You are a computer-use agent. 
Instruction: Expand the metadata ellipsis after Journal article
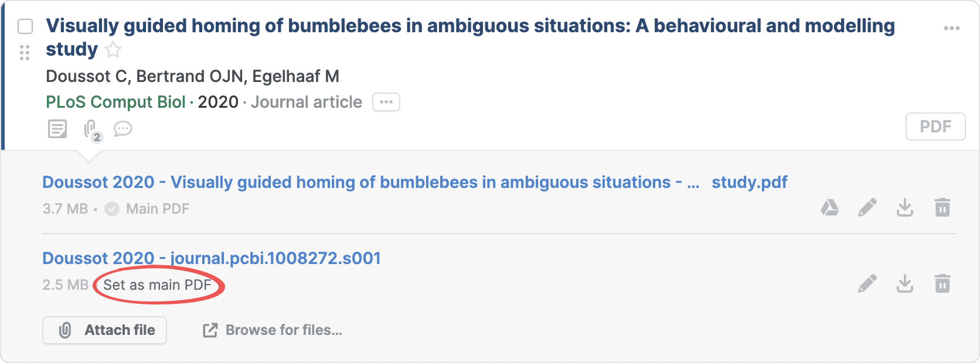[x=386, y=102]
